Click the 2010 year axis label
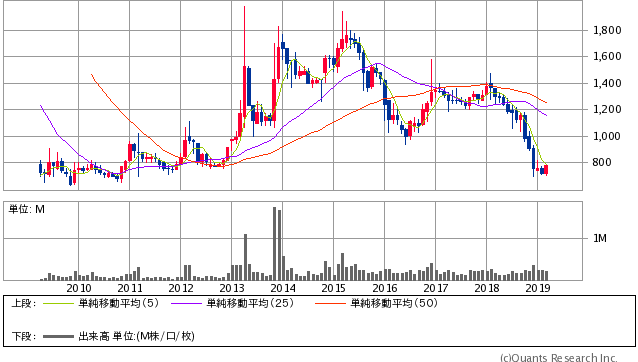638x362 pixels. pos(79,288)
